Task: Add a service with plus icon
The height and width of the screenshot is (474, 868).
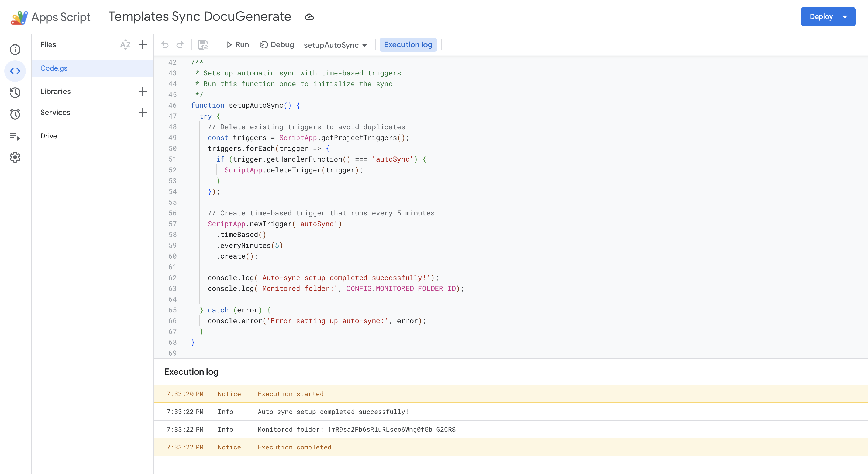Action: [x=143, y=113]
